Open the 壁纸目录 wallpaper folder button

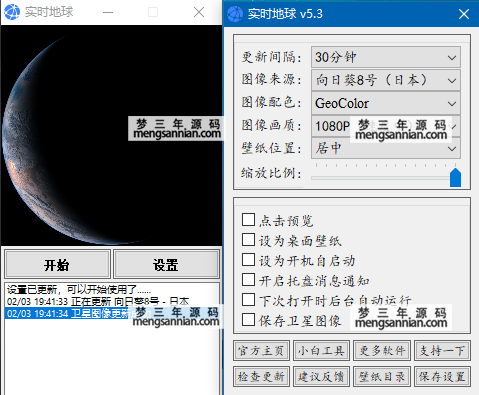click(x=382, y=377)
